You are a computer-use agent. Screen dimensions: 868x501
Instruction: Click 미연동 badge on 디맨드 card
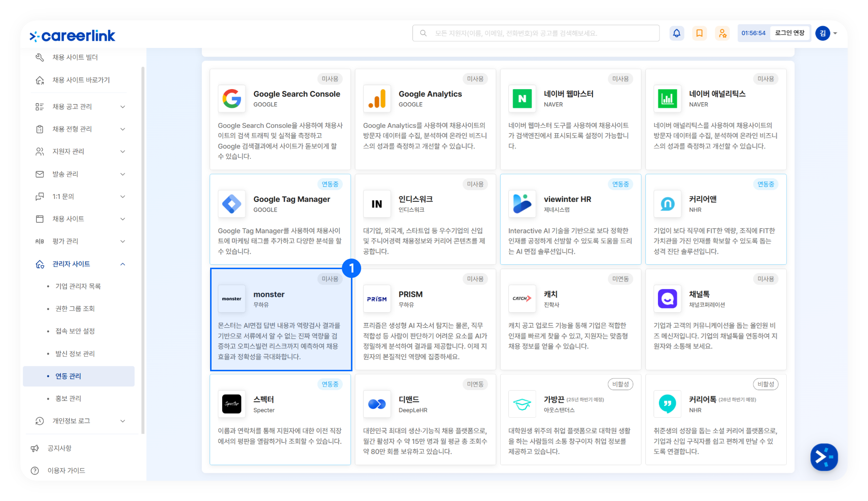pyautogui.click(x=475, y=384)
